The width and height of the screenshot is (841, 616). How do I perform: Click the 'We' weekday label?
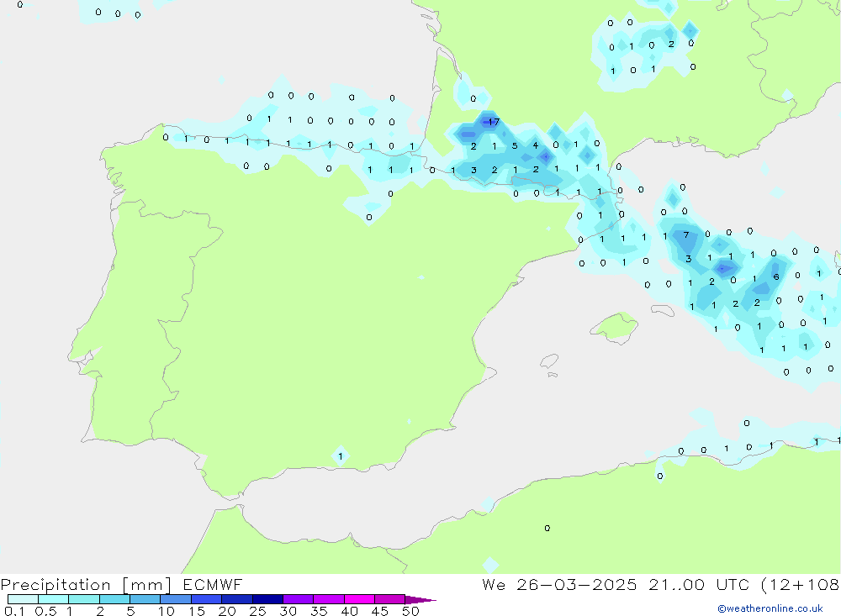coord(494,584)
